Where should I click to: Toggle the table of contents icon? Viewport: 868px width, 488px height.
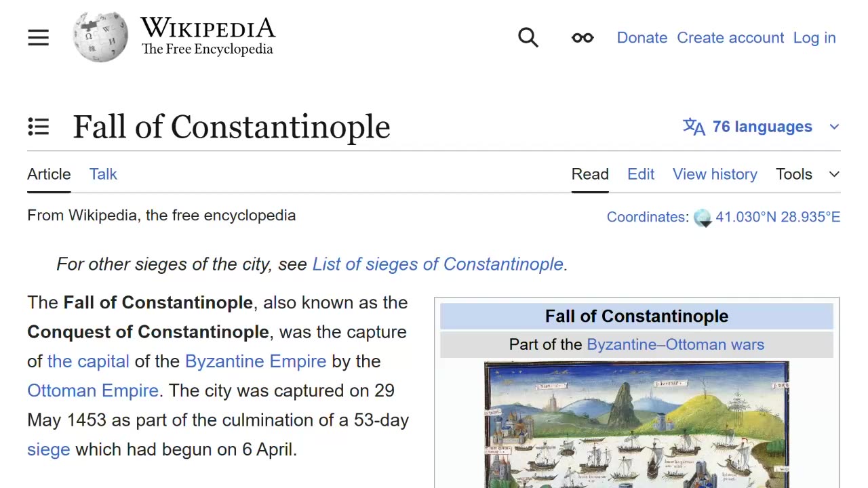coord(39,127)
